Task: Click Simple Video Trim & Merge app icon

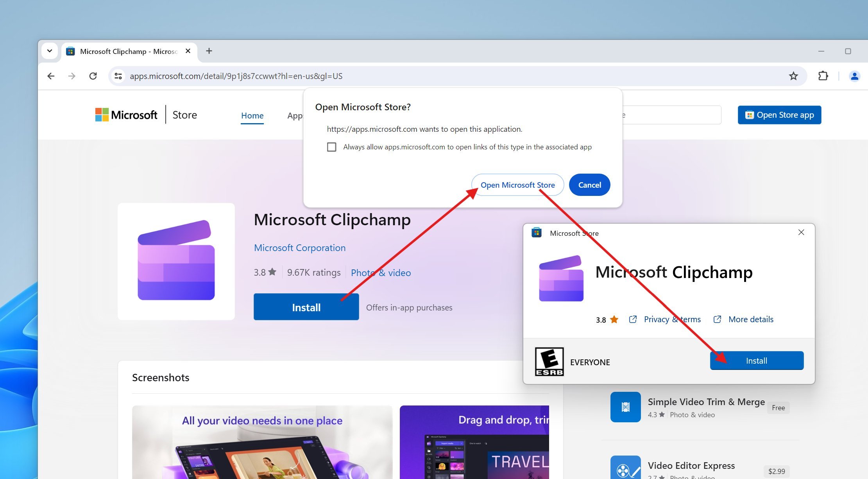Action: coord(625,407)
